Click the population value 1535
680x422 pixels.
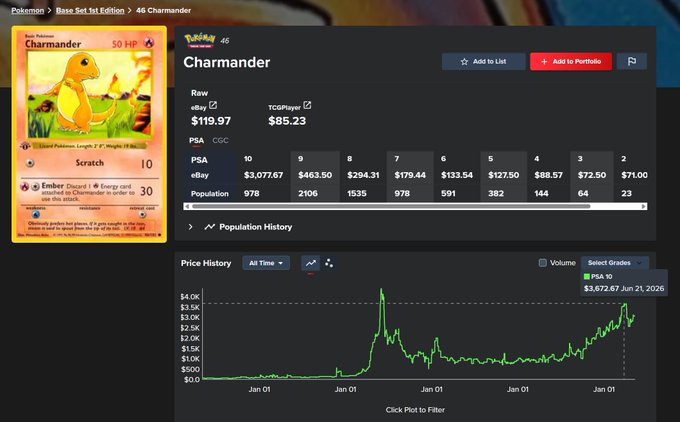pos(356,193)
